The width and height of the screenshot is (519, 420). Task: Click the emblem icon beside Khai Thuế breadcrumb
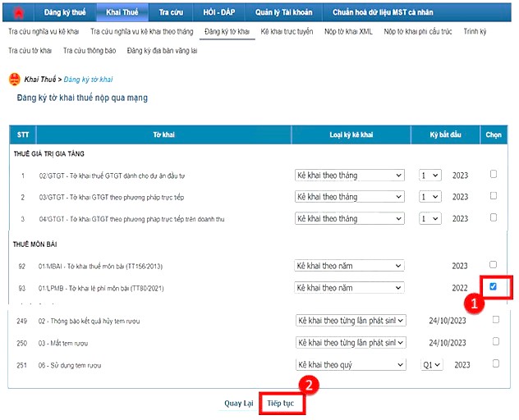click(14, 79)
